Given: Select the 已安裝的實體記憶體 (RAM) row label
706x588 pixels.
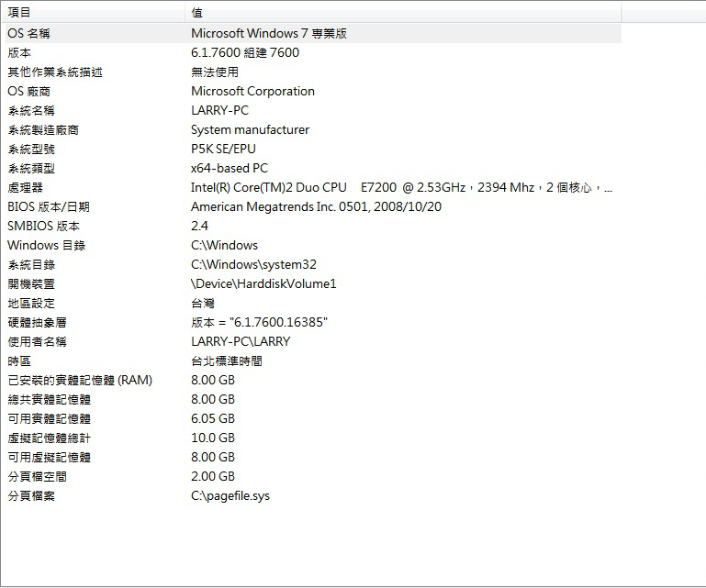Looking at the screenshot, I should click(80, 381).
